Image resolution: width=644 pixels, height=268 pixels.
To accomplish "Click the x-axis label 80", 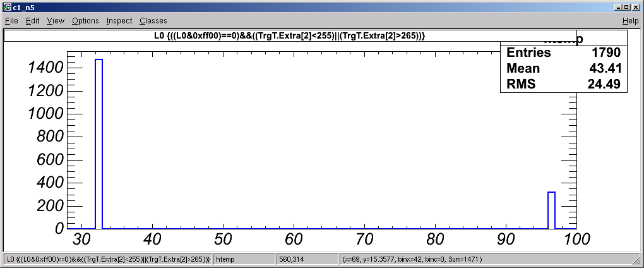I will tap(436, 238).
